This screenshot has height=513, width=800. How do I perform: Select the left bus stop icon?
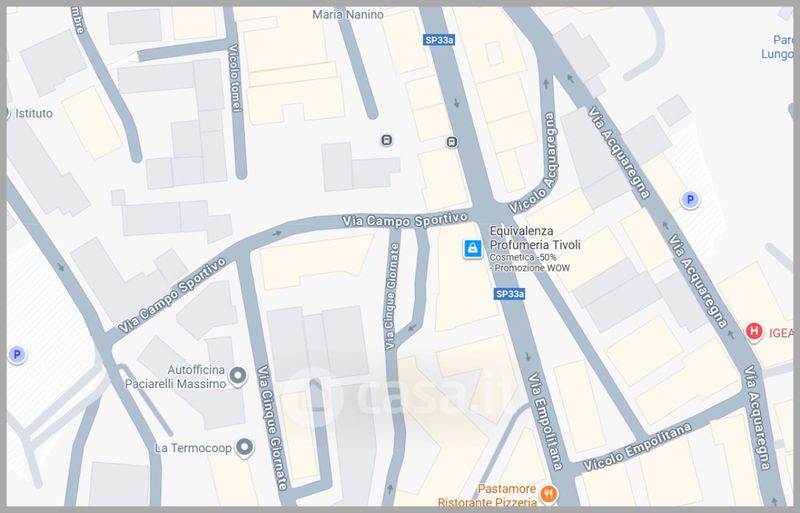click(386, 140)
